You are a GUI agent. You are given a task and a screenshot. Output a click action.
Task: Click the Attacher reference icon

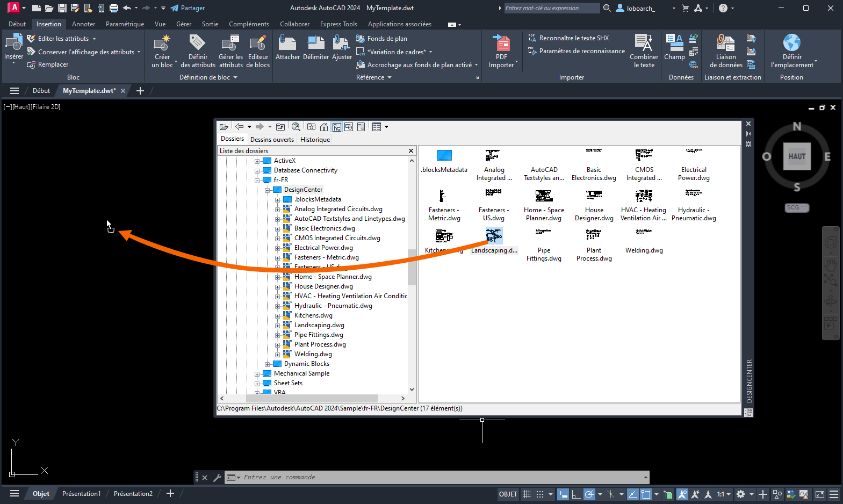287,43
